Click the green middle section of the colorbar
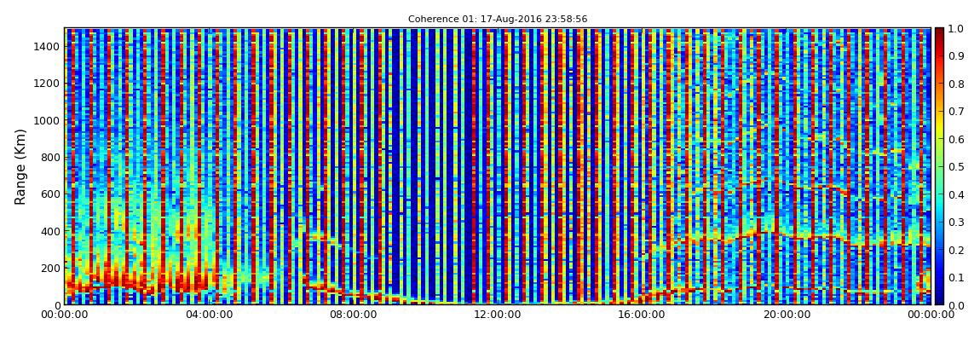Image resolution: width=980 pixels, height=347 pixels. coord(939,166)
